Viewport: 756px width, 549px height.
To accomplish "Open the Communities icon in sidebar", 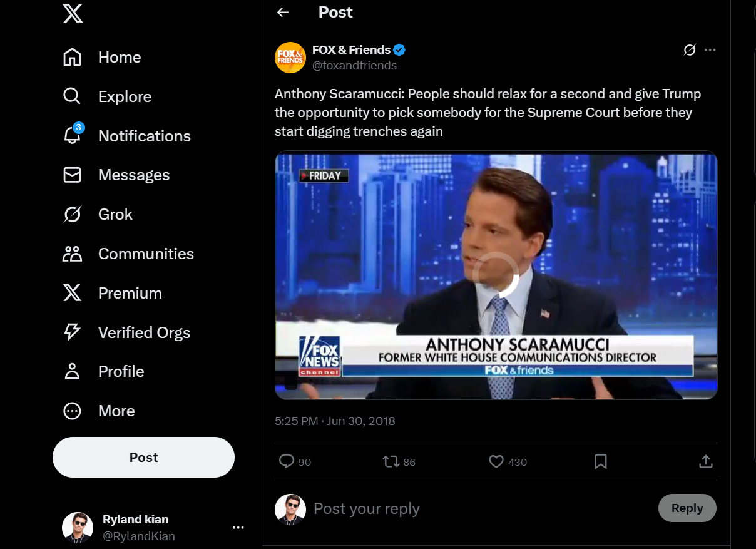I will pyautogui.click(x=73, y=254).
